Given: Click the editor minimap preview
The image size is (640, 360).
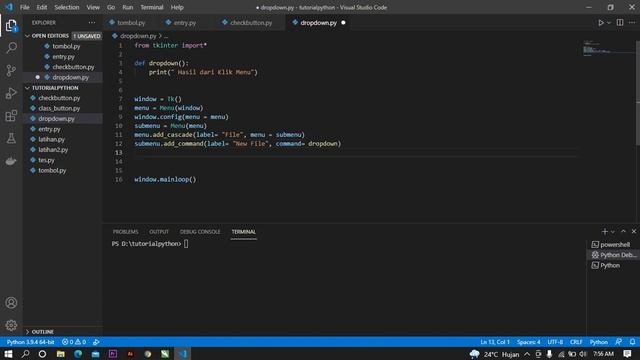Looking at the screenshot, I should pyautogui.click(x=608, y=48).
